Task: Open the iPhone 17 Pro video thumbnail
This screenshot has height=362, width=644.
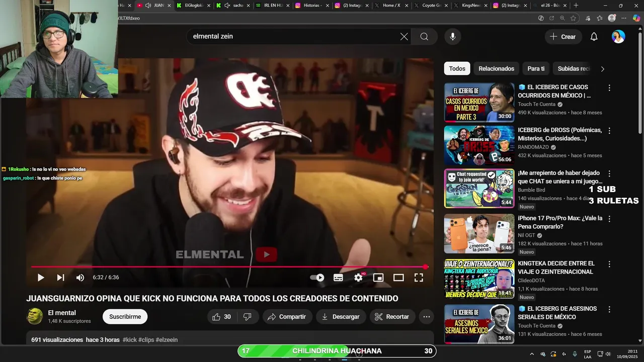Action: [x=479, y=234]
